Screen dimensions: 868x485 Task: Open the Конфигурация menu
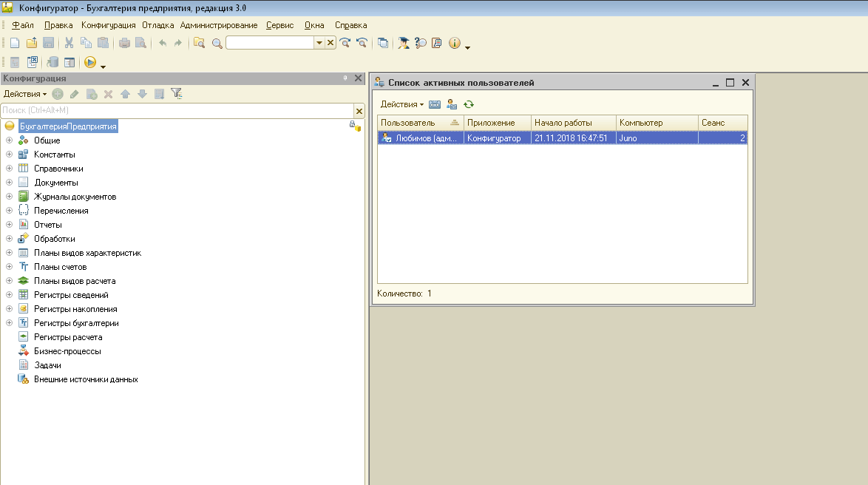pos(108,25)
